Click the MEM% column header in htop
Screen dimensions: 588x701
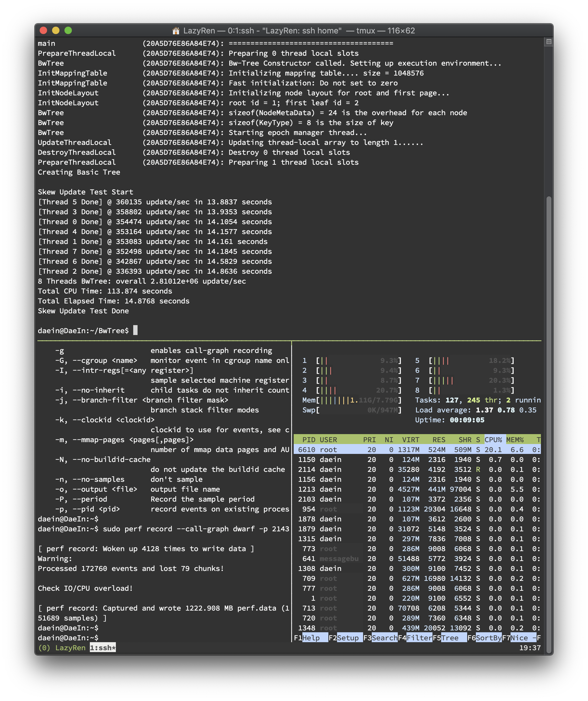[515, 440]
